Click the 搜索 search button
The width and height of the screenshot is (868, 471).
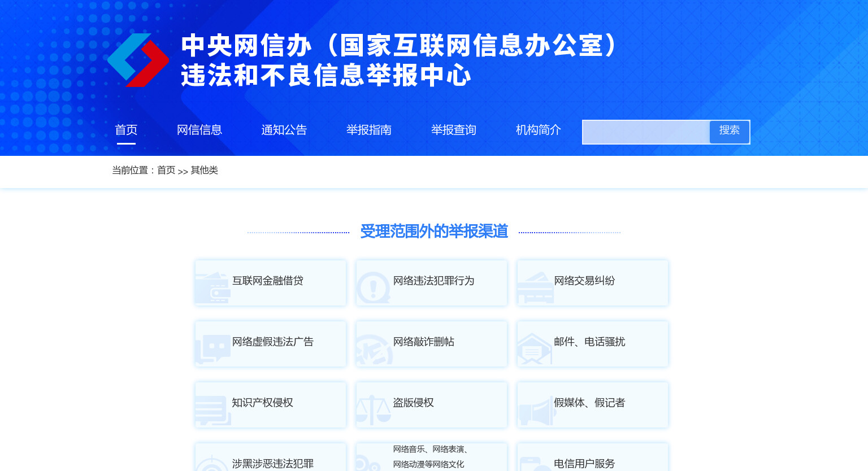[x=730, y=132]
